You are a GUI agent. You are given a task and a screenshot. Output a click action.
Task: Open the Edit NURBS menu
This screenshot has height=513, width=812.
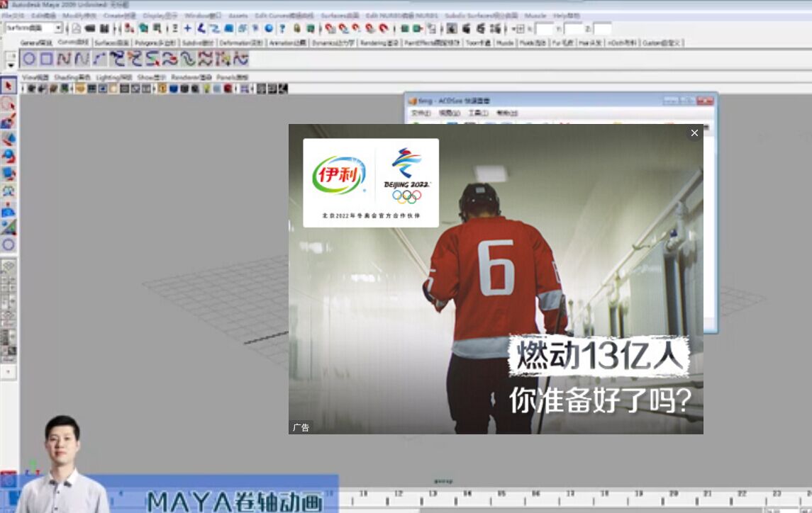pyautogui.click(x=401, y=16)
